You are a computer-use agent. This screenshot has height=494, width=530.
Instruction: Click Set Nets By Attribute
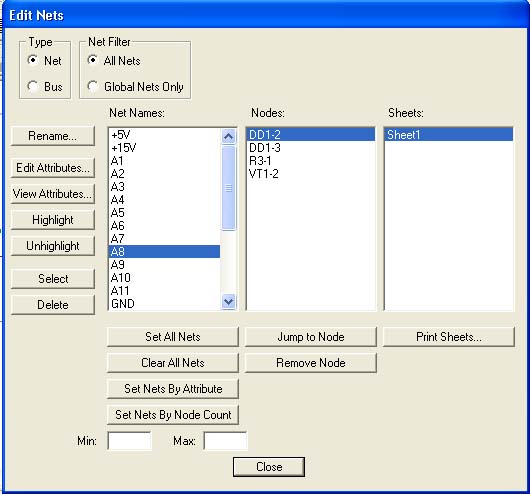tap(173, 389)
